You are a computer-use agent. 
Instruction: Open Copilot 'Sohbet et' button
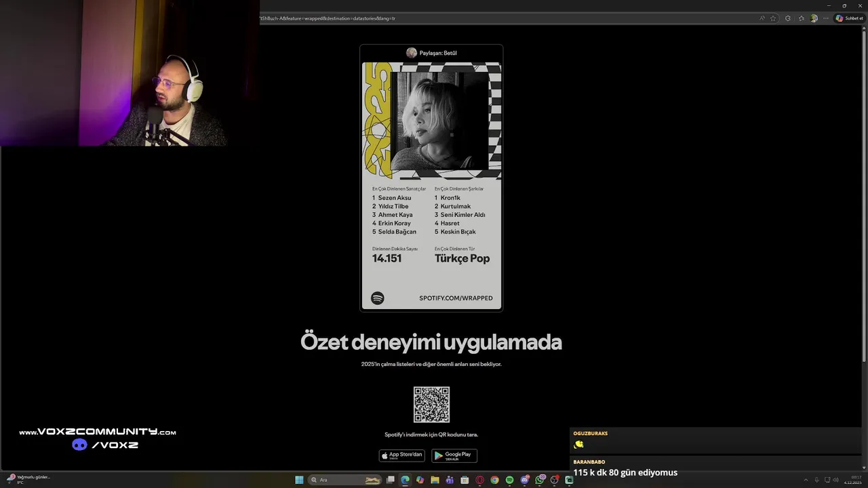[x=850, y=18]
